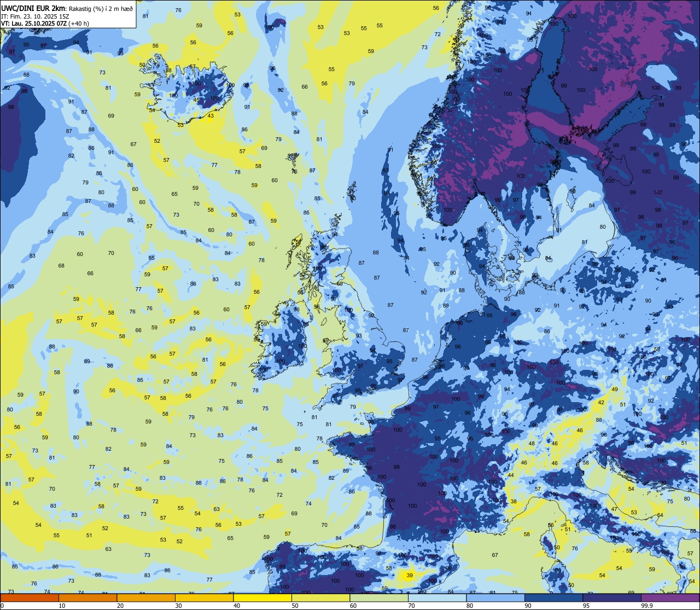Click the humidity value "39" in Spain
The height and width of the screenshot is (610, 700).
point(410,575)
